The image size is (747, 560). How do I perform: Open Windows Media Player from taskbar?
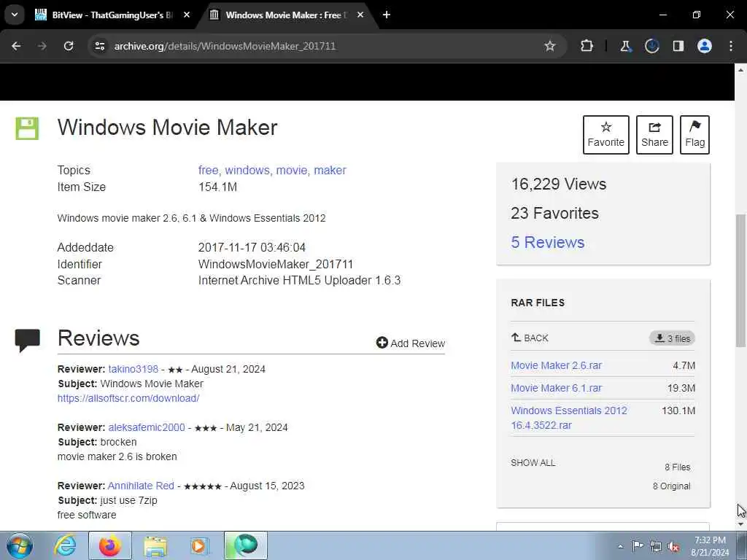click(199, 545)
